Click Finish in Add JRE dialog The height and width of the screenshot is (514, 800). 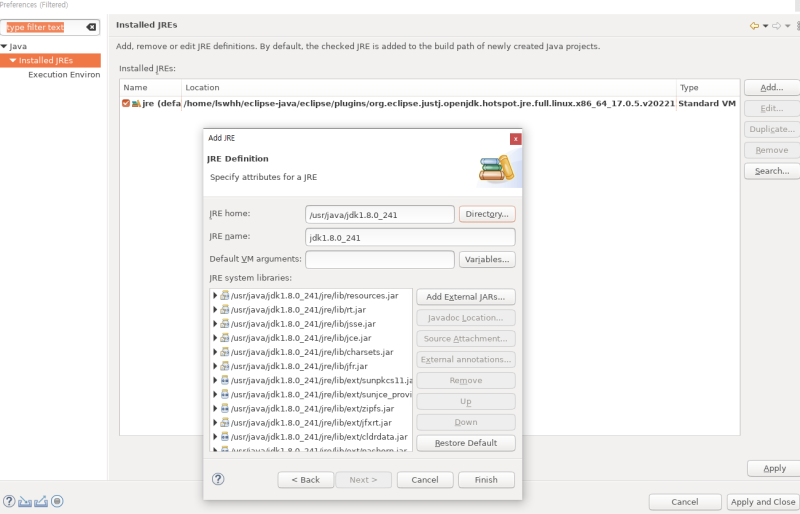486,480
